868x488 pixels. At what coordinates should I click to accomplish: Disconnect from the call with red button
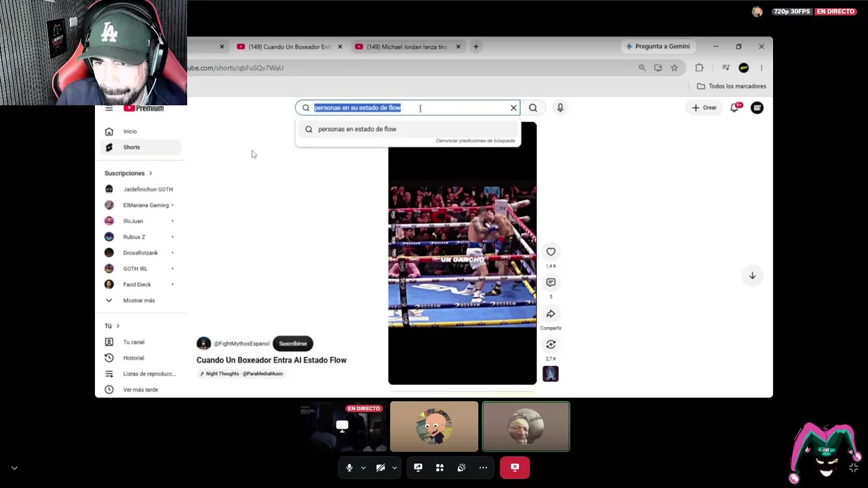pyautogui.click(x=515, y=468)
